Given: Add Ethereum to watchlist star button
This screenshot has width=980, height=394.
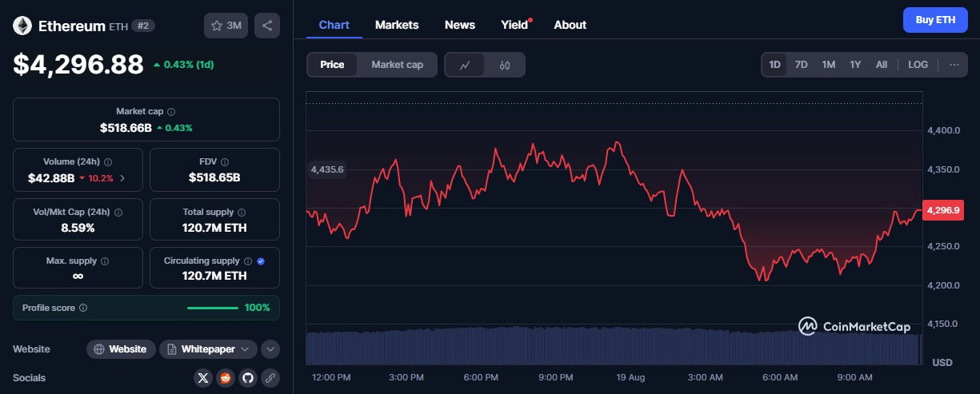Looking at the screenshot, I should click(x=226, y=26).
